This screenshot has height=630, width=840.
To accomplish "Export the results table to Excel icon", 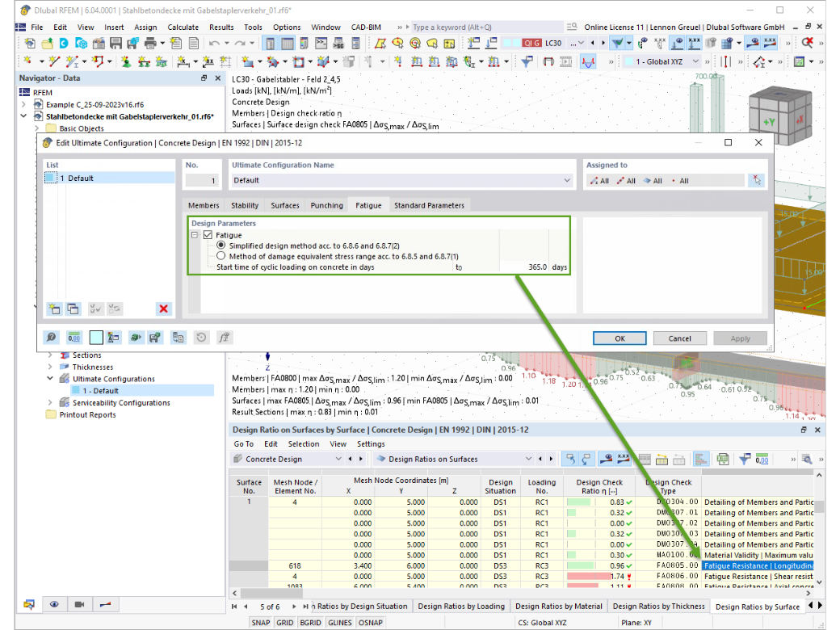I will (x=723, y=459).
